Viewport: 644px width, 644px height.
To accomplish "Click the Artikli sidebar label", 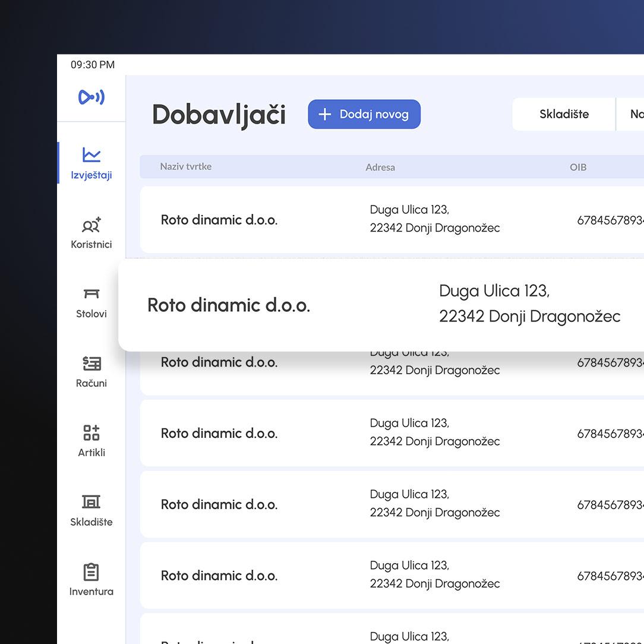I will pyautogui.click(x=91, y=453).
